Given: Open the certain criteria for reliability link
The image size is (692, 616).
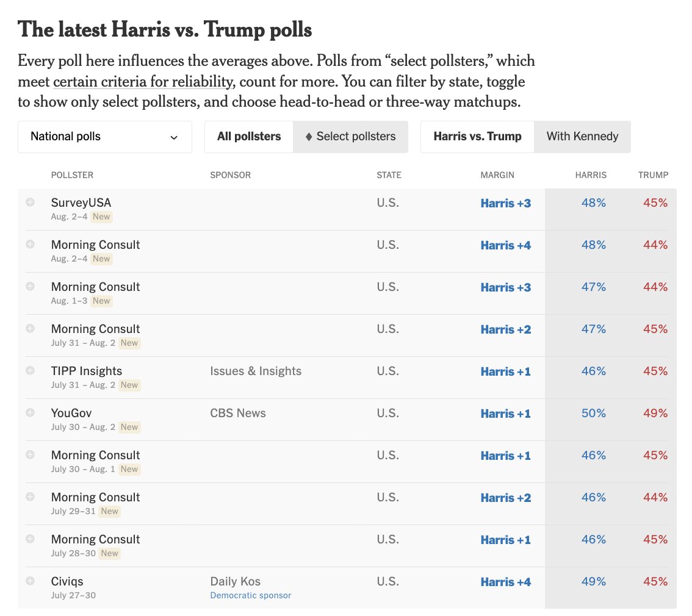Looking at the screenshot, I should pyautogui.click(x=143, y=82).
